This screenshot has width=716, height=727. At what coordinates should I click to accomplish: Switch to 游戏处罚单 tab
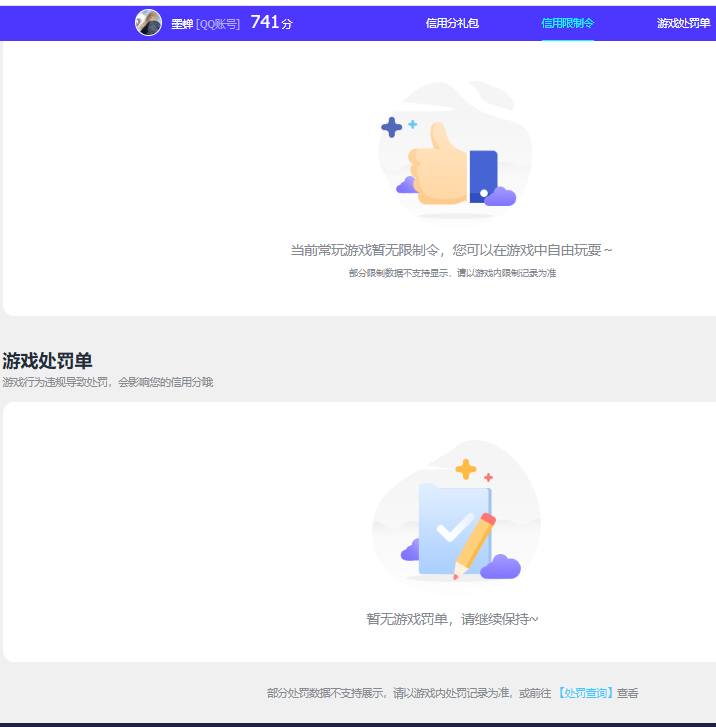(683, 23)
